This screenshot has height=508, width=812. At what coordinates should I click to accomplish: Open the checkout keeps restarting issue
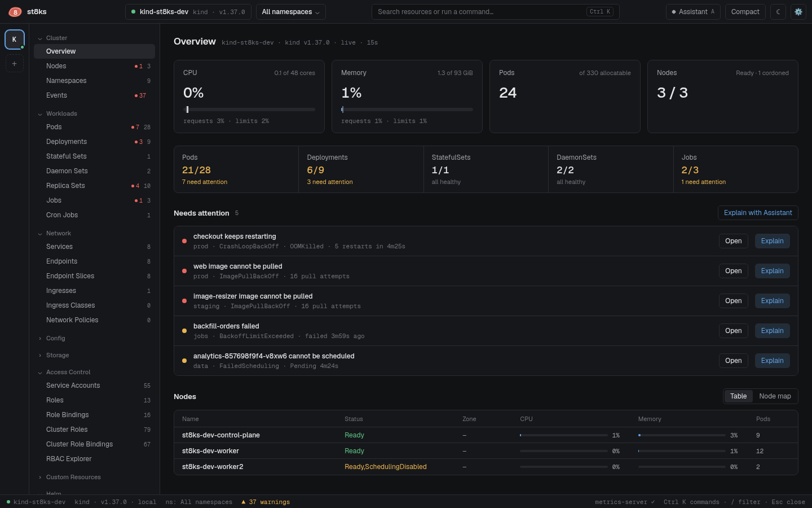coord(734,241)
